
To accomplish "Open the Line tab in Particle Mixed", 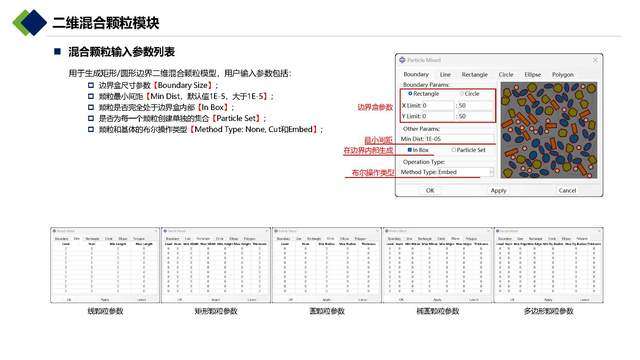I will point(445,74).
